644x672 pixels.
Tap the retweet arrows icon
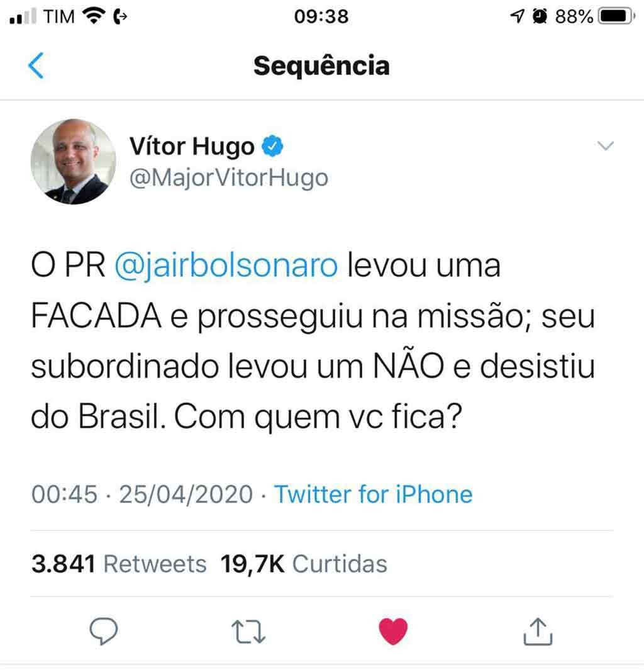[248, 632]
